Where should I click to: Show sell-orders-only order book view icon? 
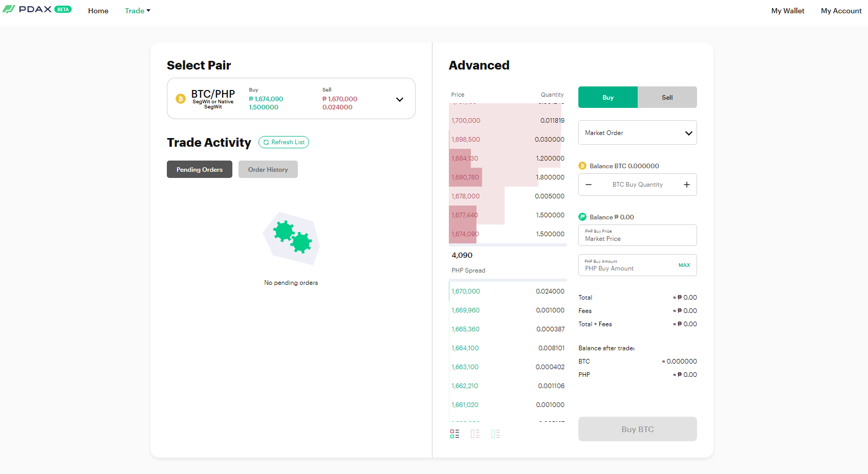pyautogui.click(x=475, y=434)
